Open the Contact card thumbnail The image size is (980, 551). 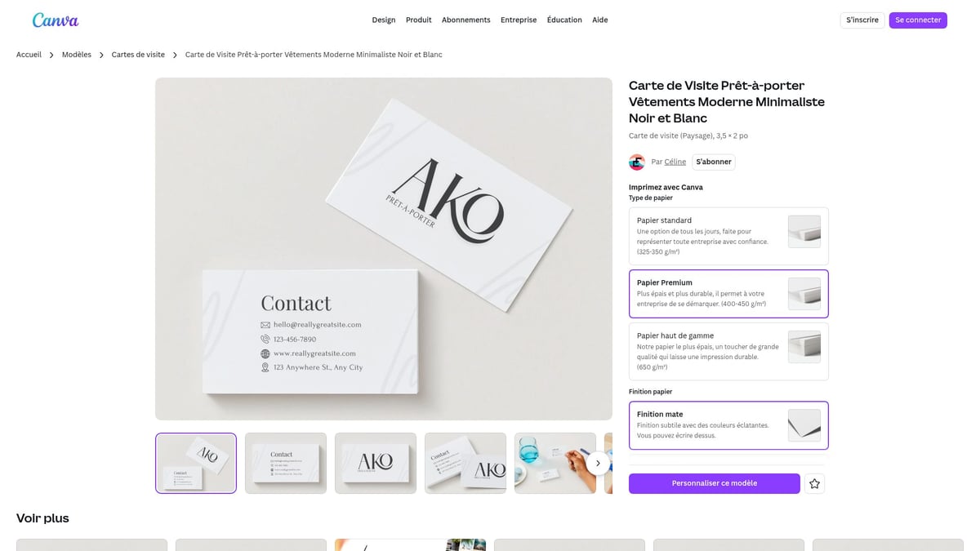(x=286, y=463)
